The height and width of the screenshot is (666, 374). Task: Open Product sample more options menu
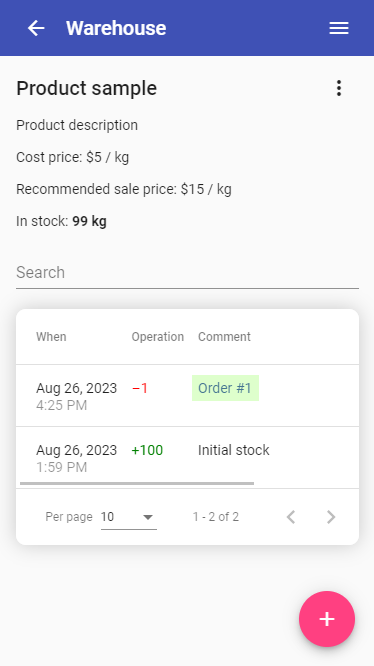tap(339, 88)
